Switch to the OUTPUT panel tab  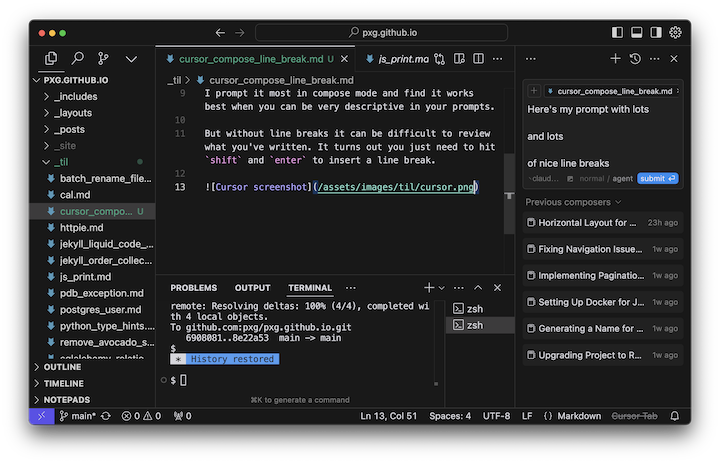pyautogui.click(x=253, y=288)
